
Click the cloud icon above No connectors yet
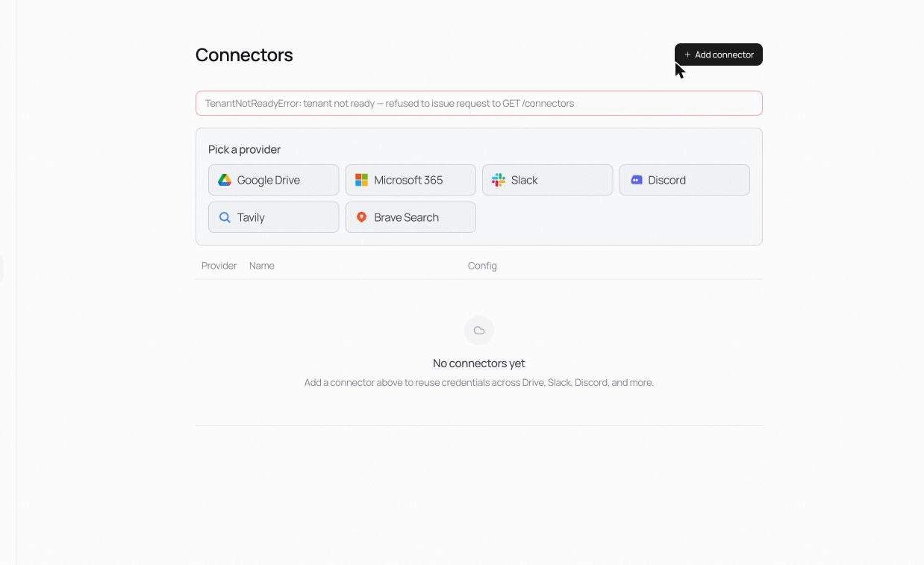[x=479, y=330]
